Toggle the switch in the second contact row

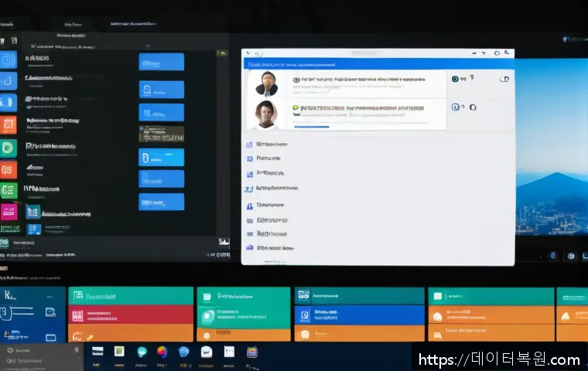(x=472, y=107)
